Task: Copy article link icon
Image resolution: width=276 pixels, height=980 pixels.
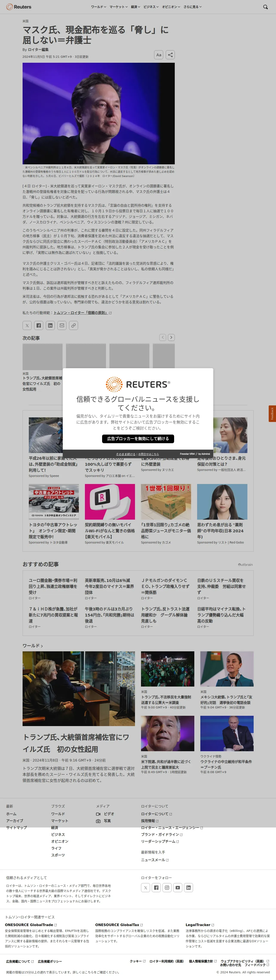Action: coord(74,325)
